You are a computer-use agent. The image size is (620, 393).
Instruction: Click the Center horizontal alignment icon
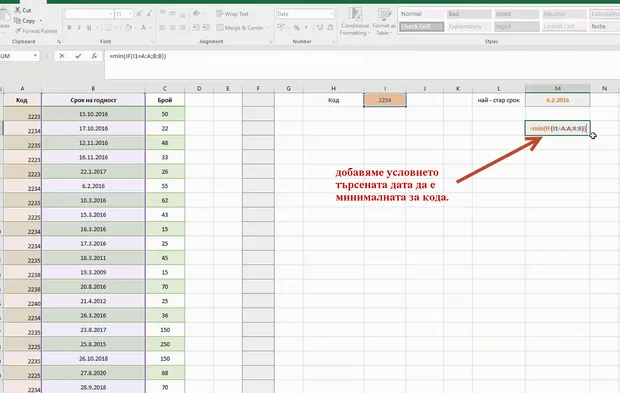pos(172,28)
